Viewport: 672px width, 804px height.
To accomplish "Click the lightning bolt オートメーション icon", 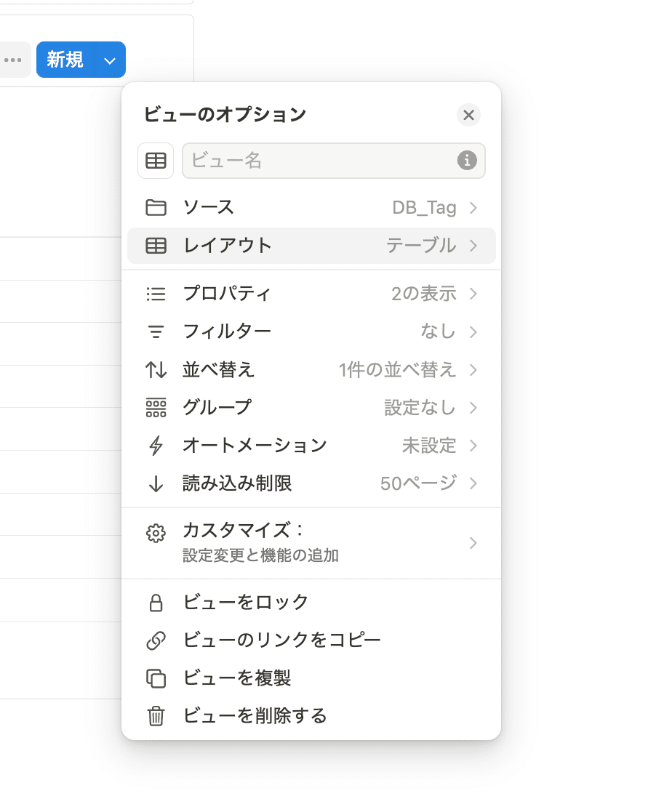I will [156, 446].
